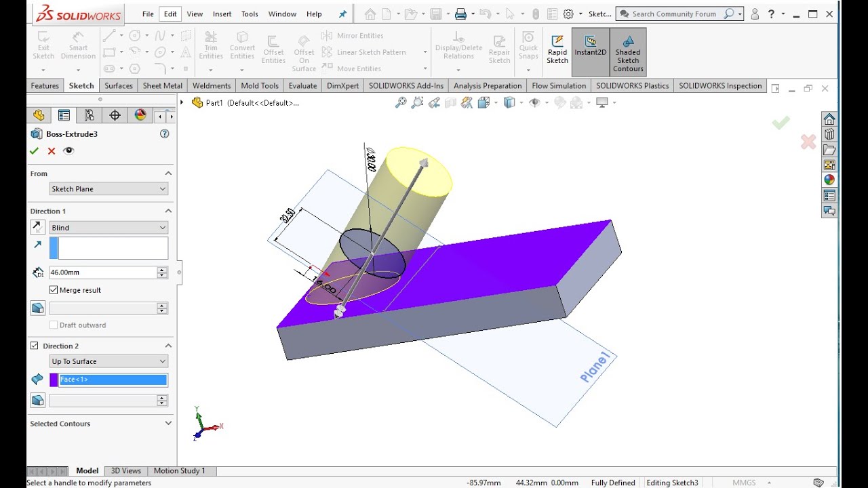The image size is (868, 488).
Task: Click Move Entities
Action: click(x=351, y=68)
